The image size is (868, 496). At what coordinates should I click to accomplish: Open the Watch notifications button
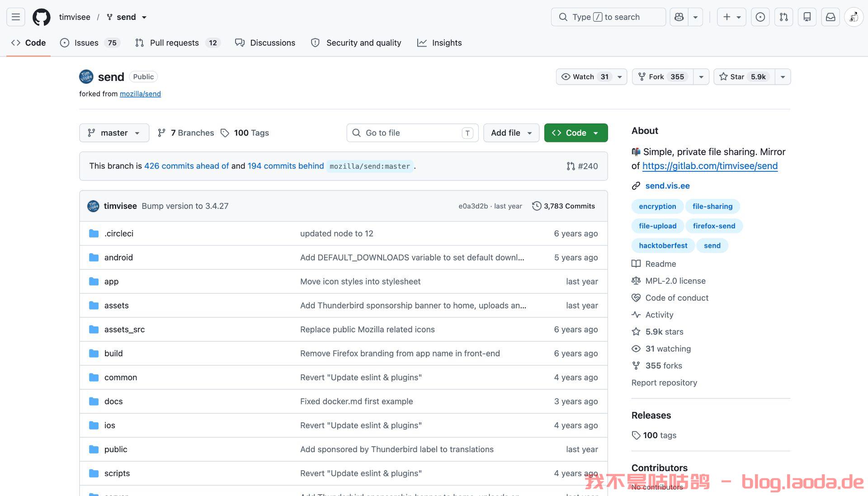(x=591, y=77)
